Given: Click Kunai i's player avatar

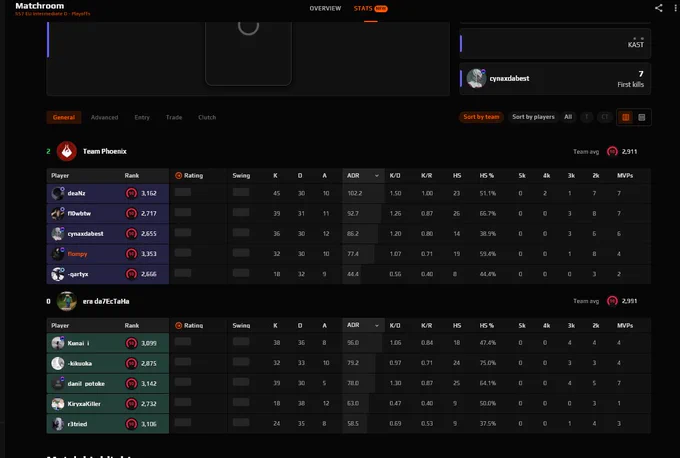Looking at the screenshot, I should [x=58, y=343].
